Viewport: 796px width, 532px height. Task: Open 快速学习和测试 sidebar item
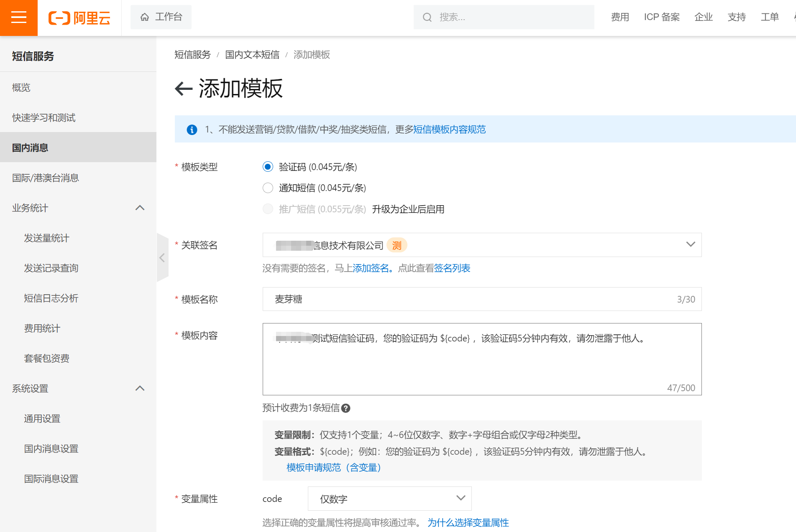[78, 117]
